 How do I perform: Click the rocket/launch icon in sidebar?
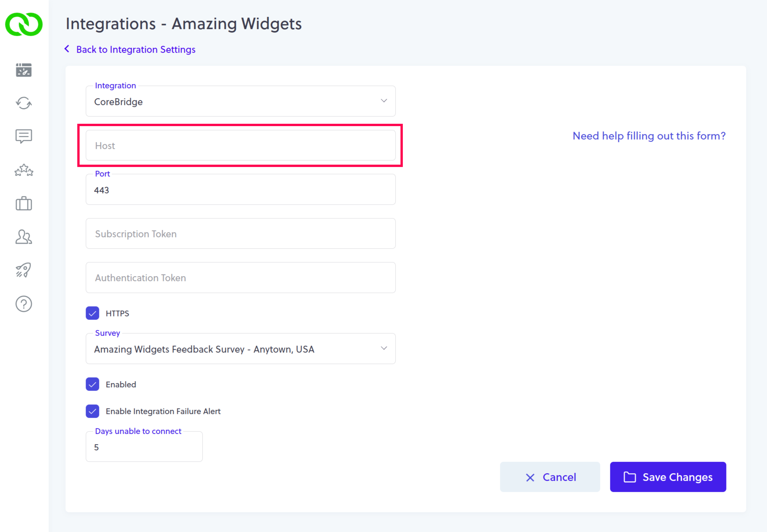24,270
